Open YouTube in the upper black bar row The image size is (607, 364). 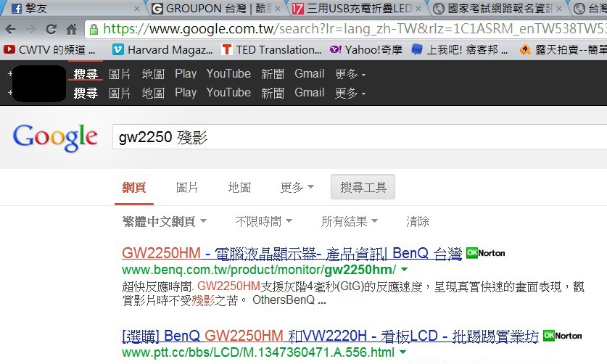click(x=228, y=73)
